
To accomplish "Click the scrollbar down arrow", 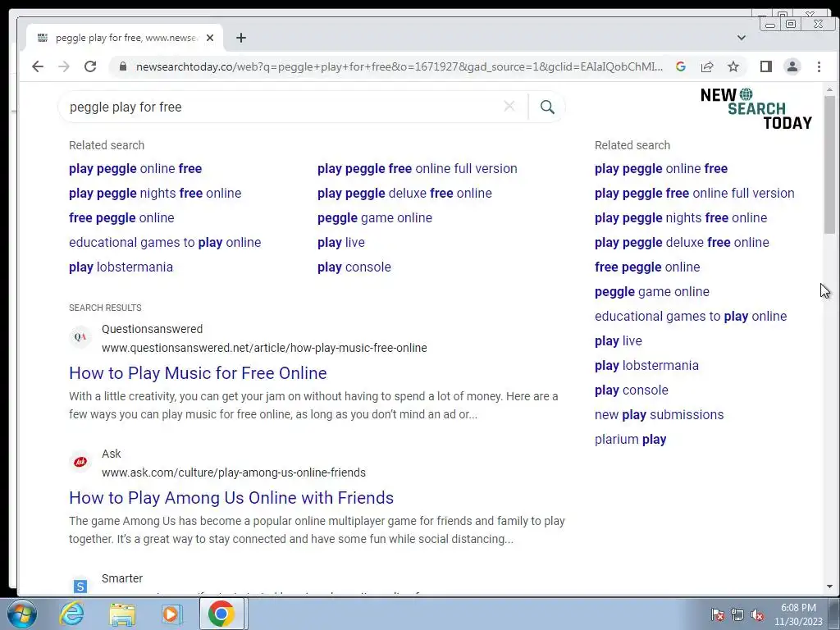I will [830, 587].
